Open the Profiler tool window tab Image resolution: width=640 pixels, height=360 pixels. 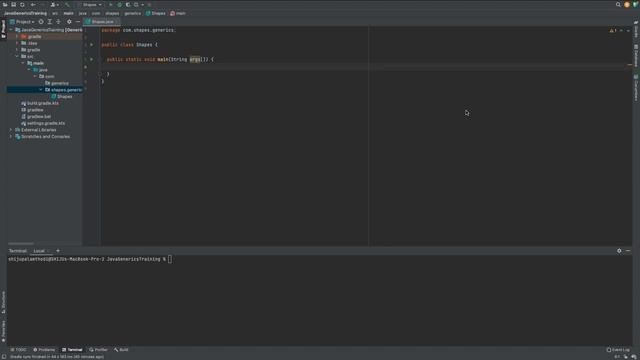point(98,350)
